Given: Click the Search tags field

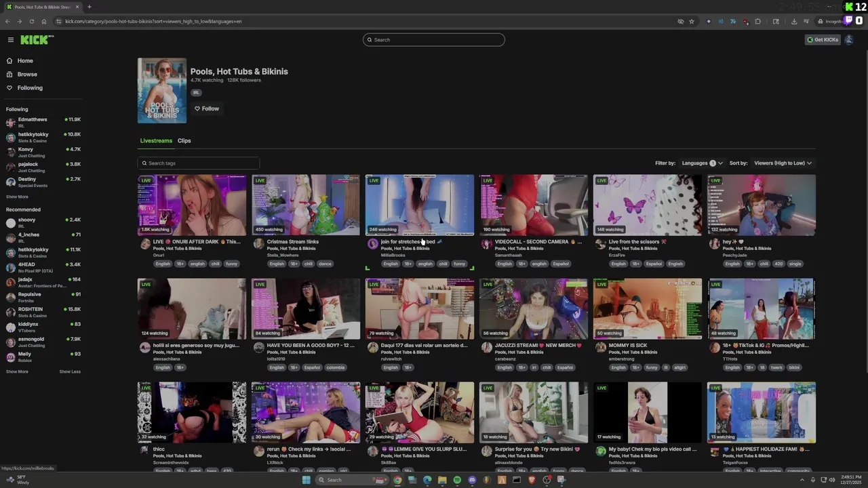Looking at the screenshot, I should [x=199, y=163].
